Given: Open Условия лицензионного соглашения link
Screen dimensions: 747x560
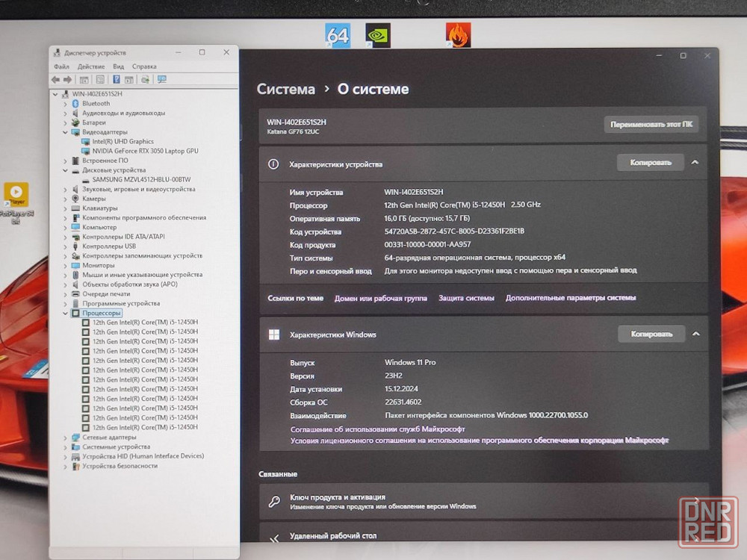Looking at the screenshot, I should click(480, 441).
